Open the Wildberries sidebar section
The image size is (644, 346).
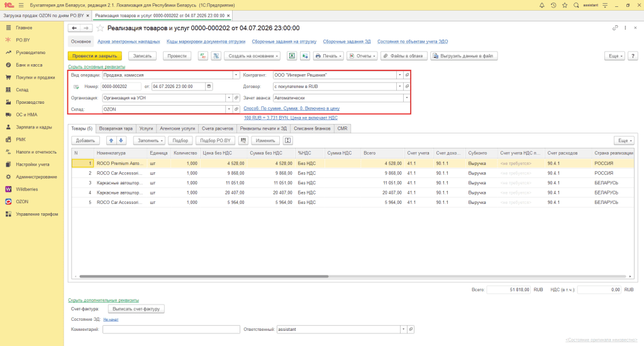[26, 189]
